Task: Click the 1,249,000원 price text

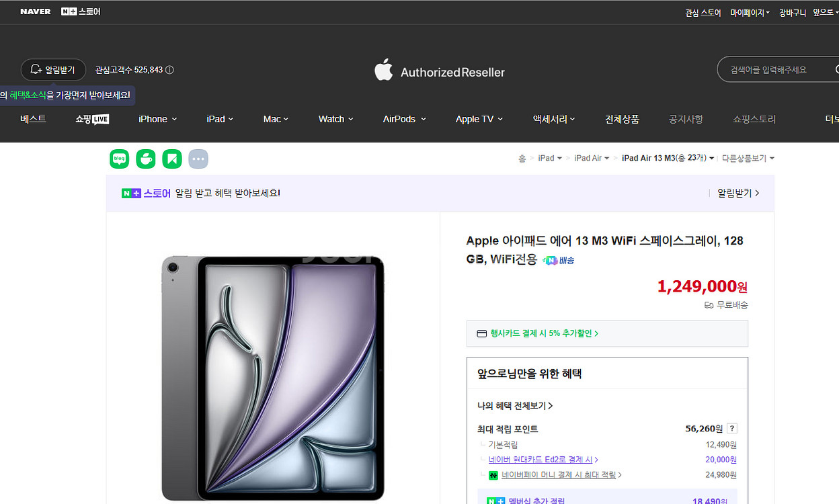Action: click(702, 286)
